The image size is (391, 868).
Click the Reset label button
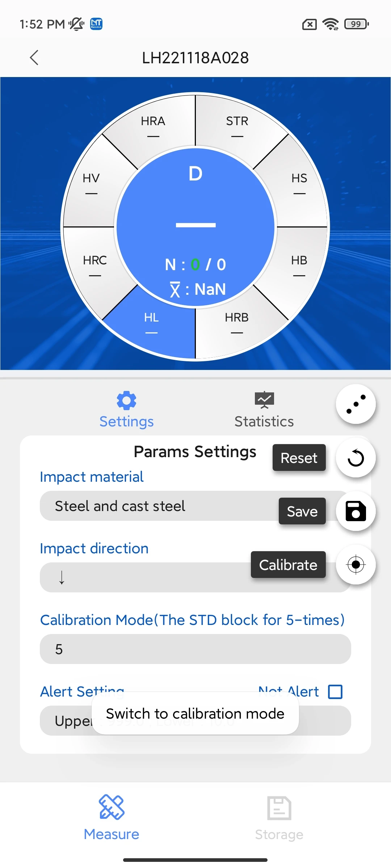pyautogui.click(x=299, y=458)
